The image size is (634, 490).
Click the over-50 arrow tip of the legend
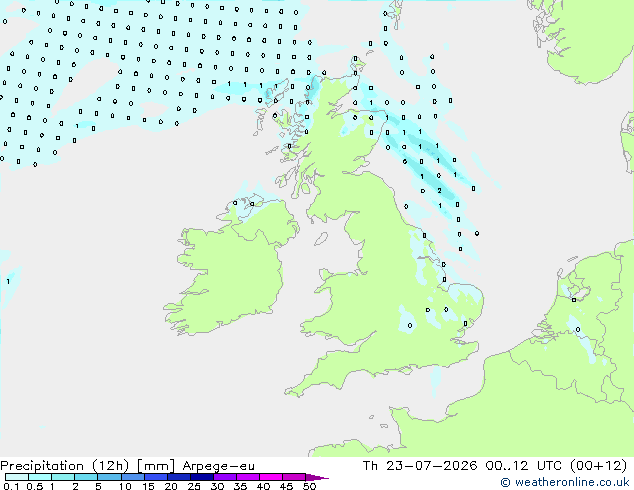tap(317, 477)
